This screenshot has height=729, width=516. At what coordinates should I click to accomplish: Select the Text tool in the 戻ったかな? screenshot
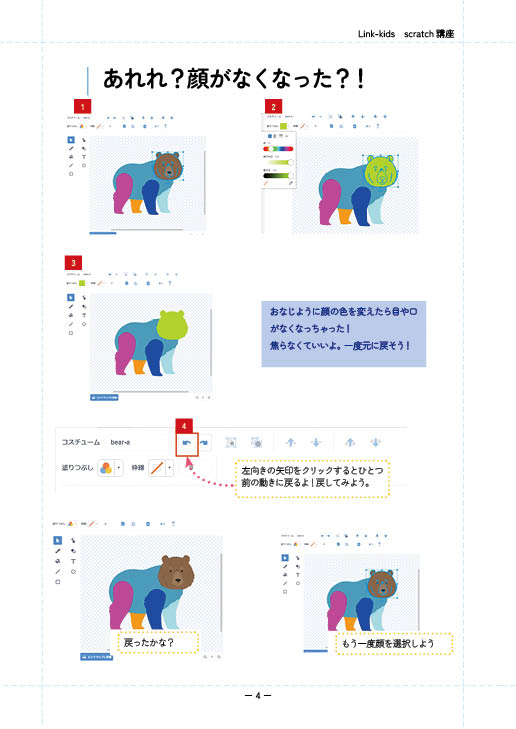[73, 561]
